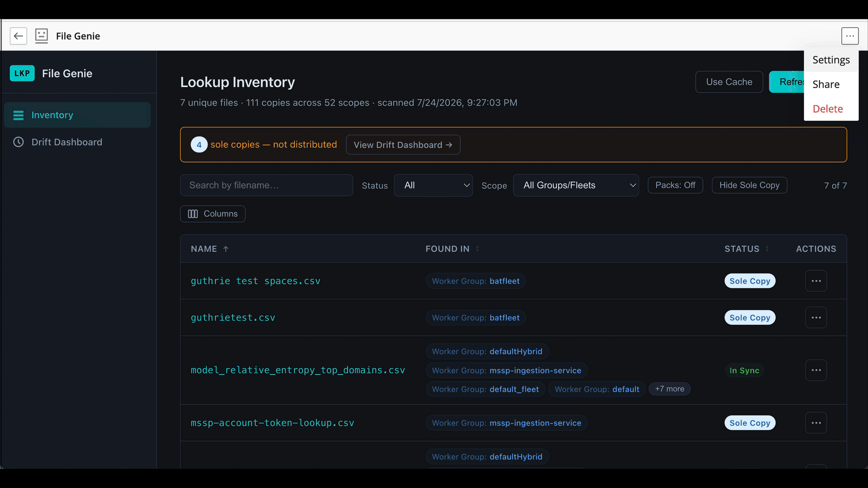Image resolution: width=868 pixels, height=488 pixels.
Task: Click batfleet chip in guthrie test spaces.csv row
Action: click(476, 281)
